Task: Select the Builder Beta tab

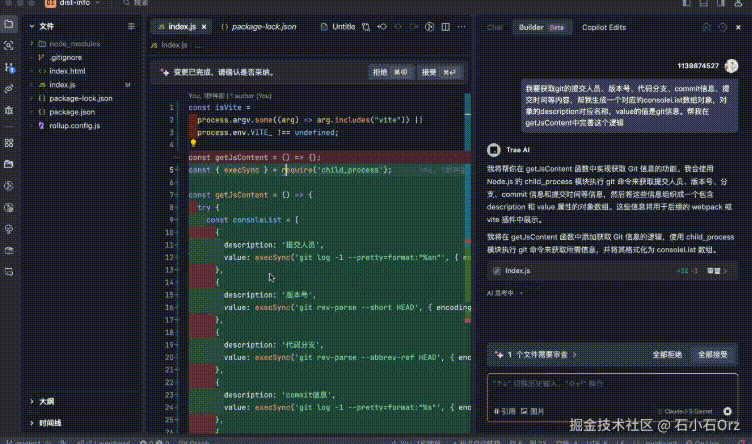Action: pos(542,27)
